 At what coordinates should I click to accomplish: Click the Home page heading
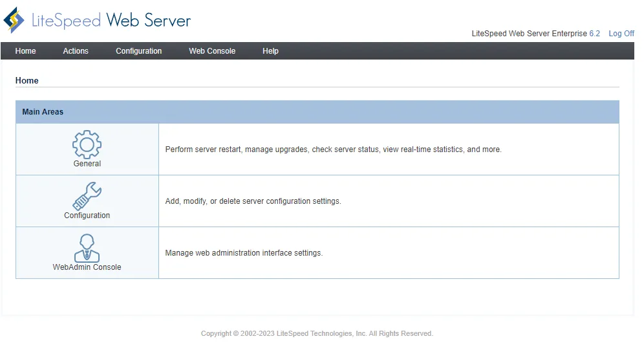click(27, 81)
